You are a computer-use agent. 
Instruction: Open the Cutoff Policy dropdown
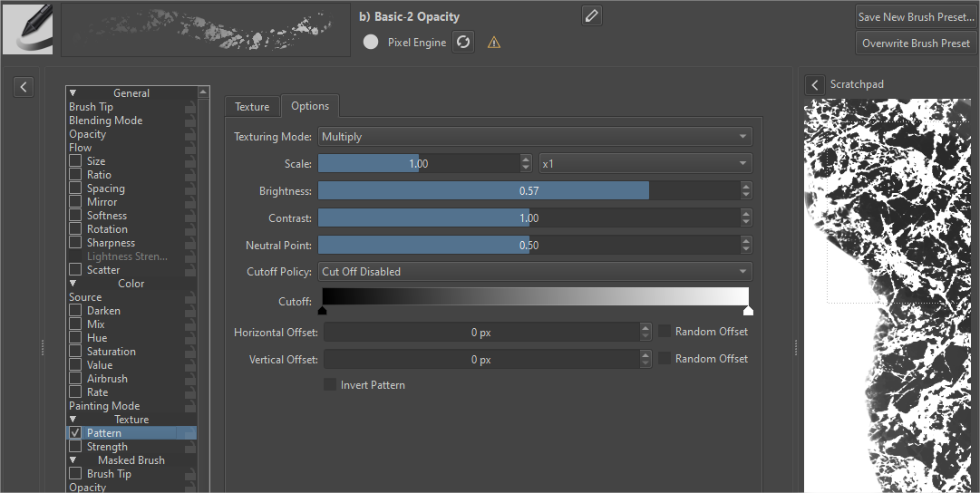point(535,272)
